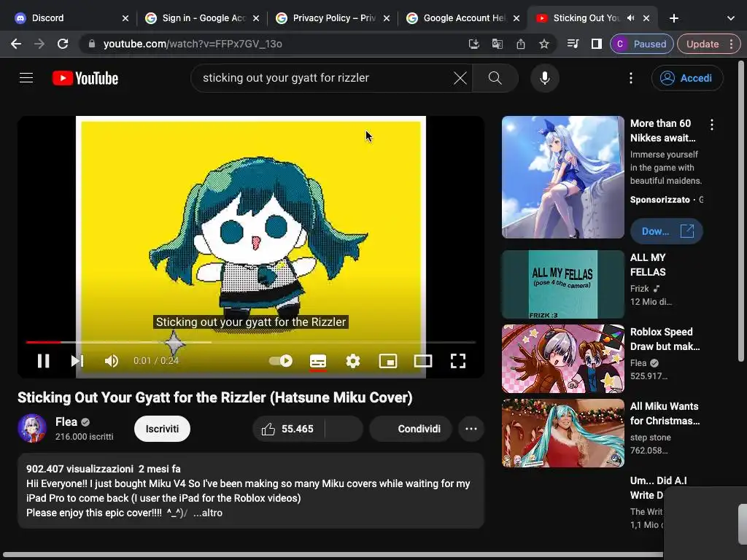Open the Paused profile button
Viewport: 747px width, 560px height.
tap(641, 44)
